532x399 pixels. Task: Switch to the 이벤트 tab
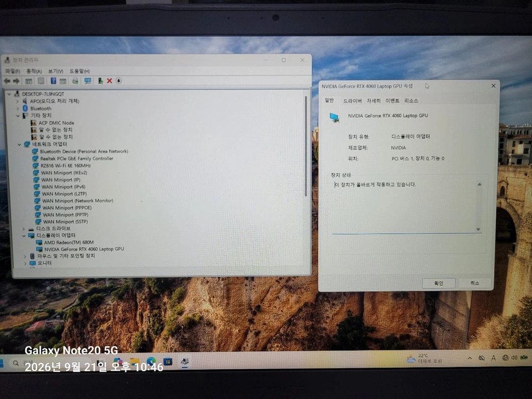(392, 101)
